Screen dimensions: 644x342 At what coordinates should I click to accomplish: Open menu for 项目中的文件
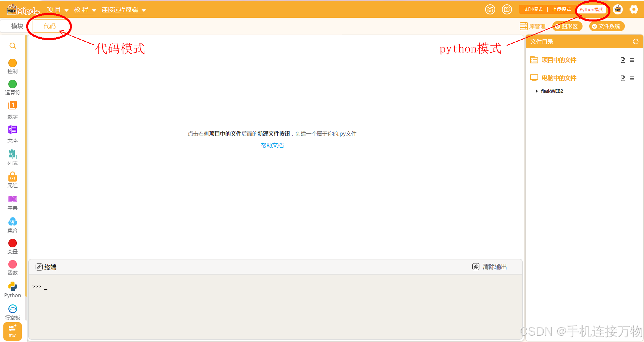pos(632,60)
